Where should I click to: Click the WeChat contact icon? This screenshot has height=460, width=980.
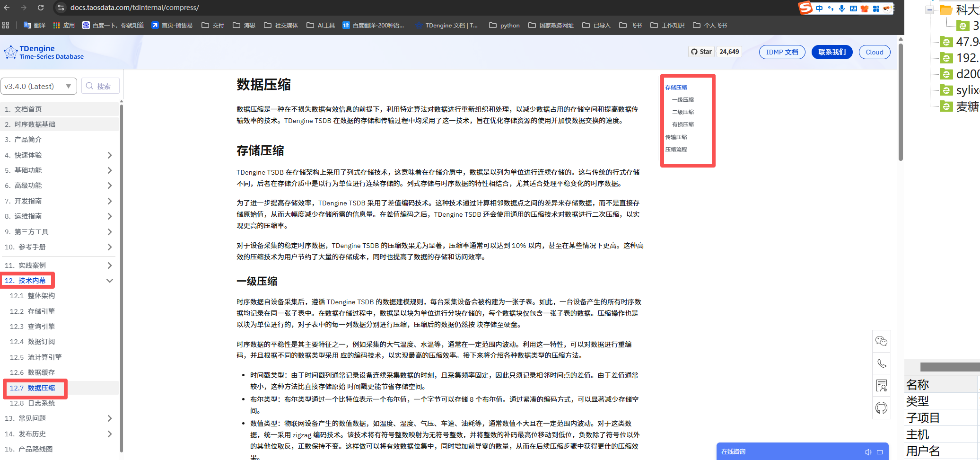click(x=881, y=341)
